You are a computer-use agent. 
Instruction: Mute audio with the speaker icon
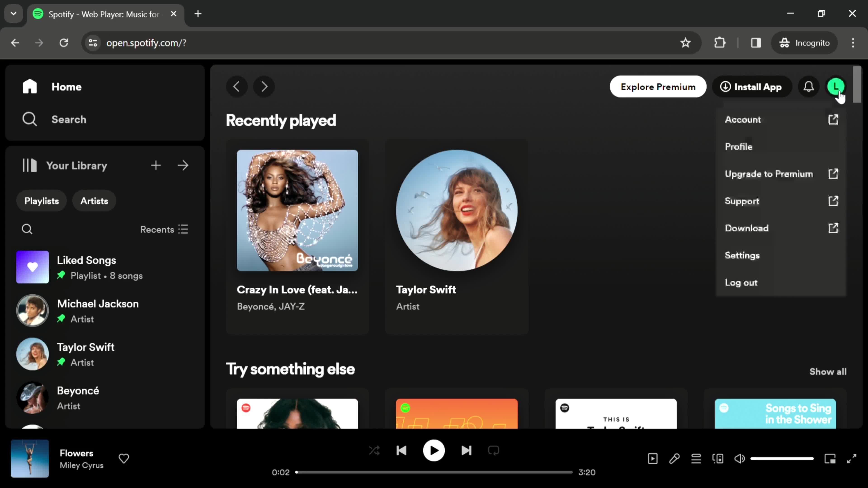coord(740,458)
